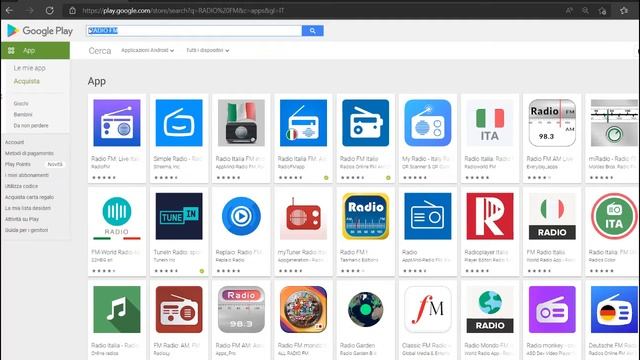Screen dimensions: 640x360
Task: Open the Radio FM Live app icon
Action: (x=117, y=122)
